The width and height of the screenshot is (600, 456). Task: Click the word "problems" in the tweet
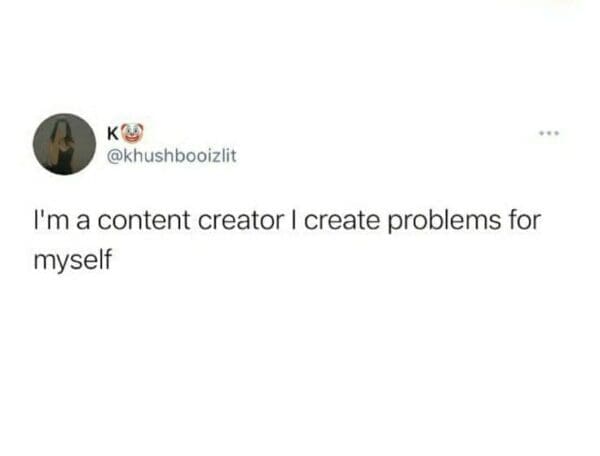tap(444, 222)
